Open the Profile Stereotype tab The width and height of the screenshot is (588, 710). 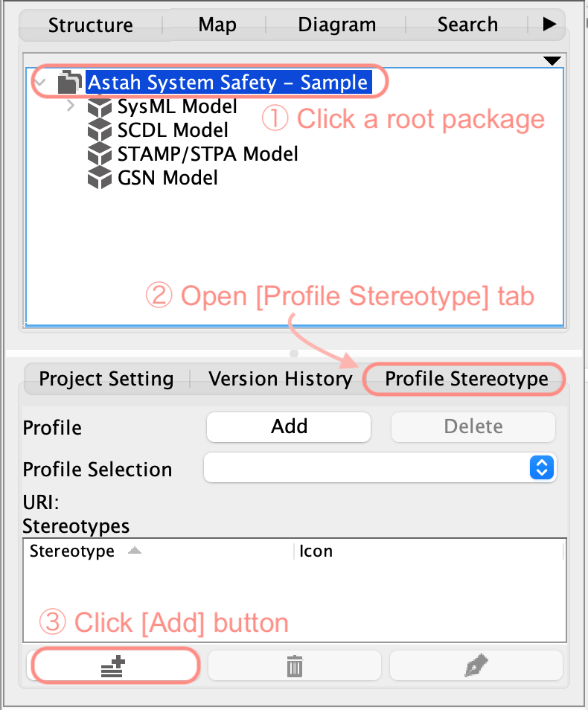coord(466,379)
